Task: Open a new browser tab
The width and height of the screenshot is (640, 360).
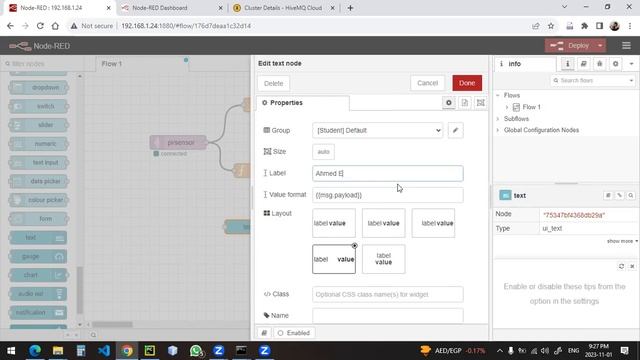Action: (350, 8)
